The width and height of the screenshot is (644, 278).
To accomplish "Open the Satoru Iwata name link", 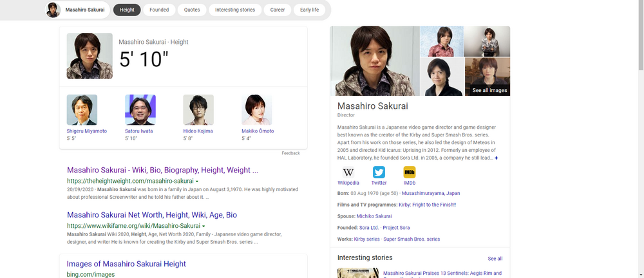I will click(140, 131).
